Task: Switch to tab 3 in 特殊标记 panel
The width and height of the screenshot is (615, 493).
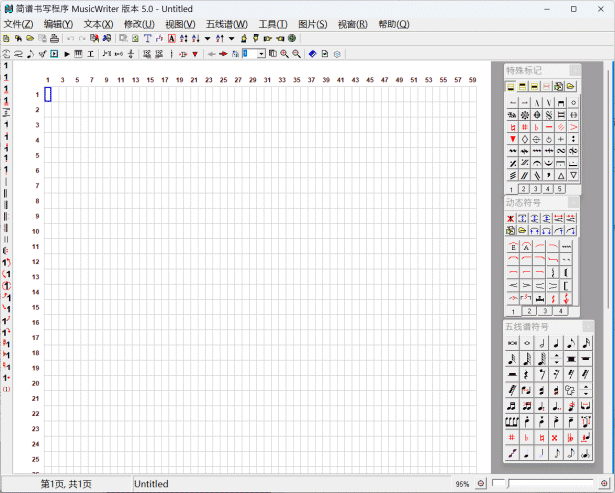Action: pyautogui.click(x=536, y=188)
